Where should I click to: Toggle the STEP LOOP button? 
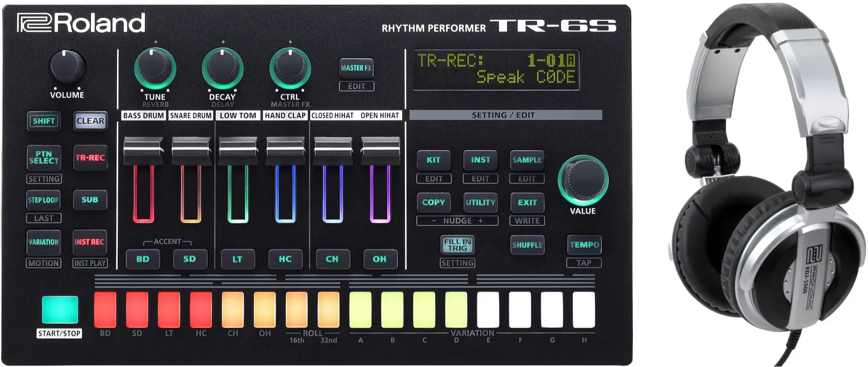44,200
